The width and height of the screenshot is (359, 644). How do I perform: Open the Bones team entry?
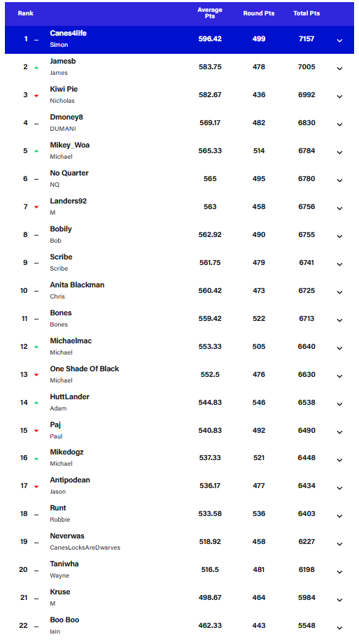point(61,313)
